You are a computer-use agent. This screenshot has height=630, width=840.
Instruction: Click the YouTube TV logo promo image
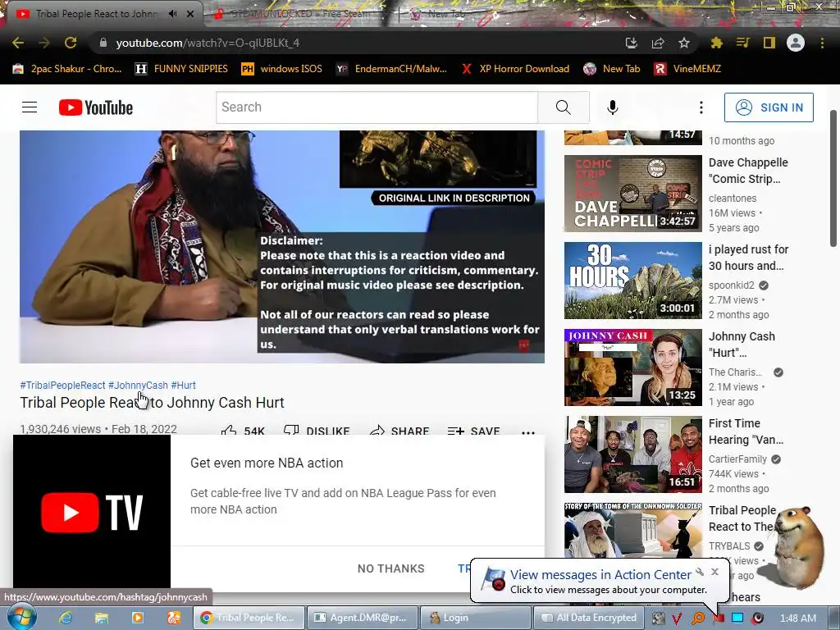[x=92, y=512]
